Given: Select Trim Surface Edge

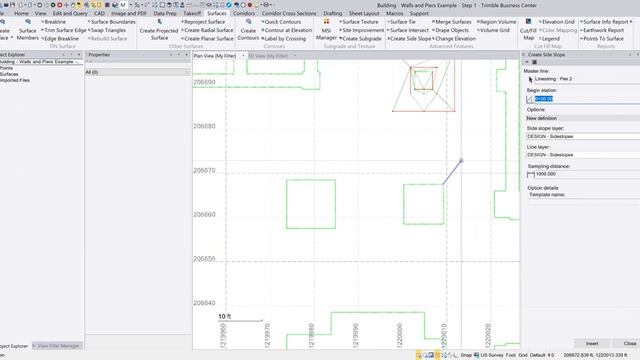Looking at the screenshot, I should pyautogui.click(x=64, y=30).
